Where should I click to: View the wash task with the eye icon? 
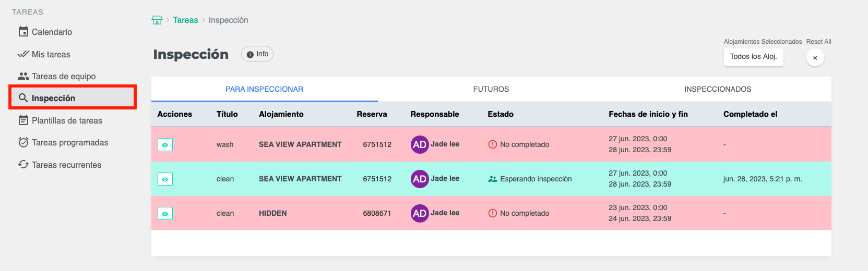[x=165, y=145]
